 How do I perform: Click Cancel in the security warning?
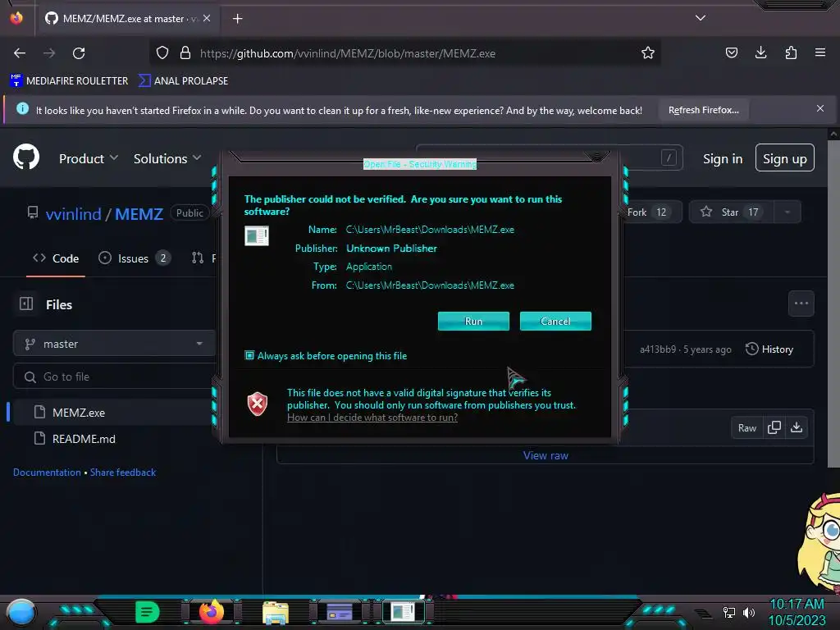555,321
